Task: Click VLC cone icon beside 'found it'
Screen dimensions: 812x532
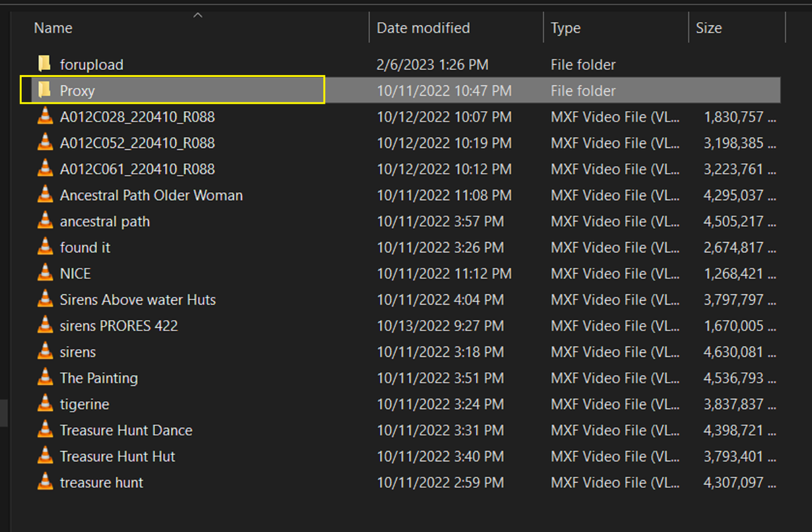Action: pos(45,247)
